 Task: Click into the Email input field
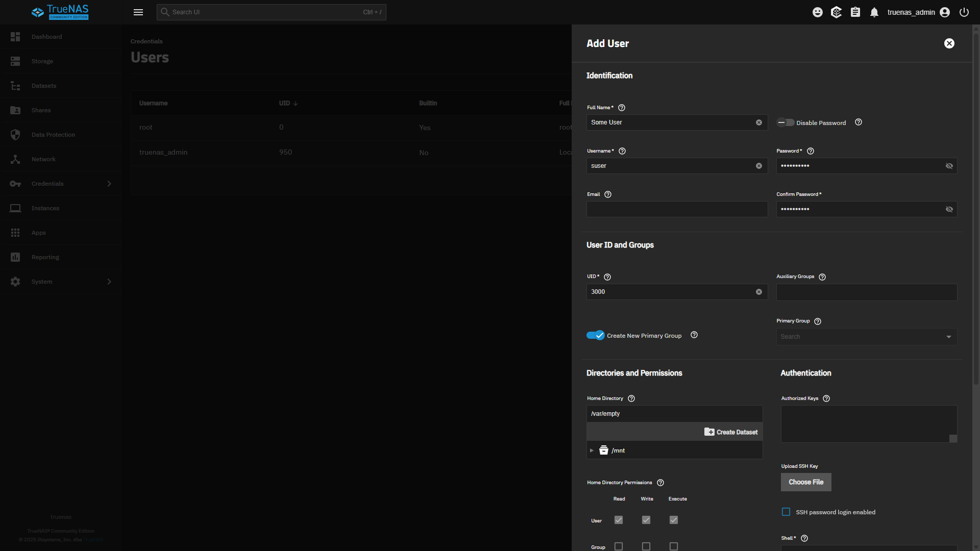677,209
